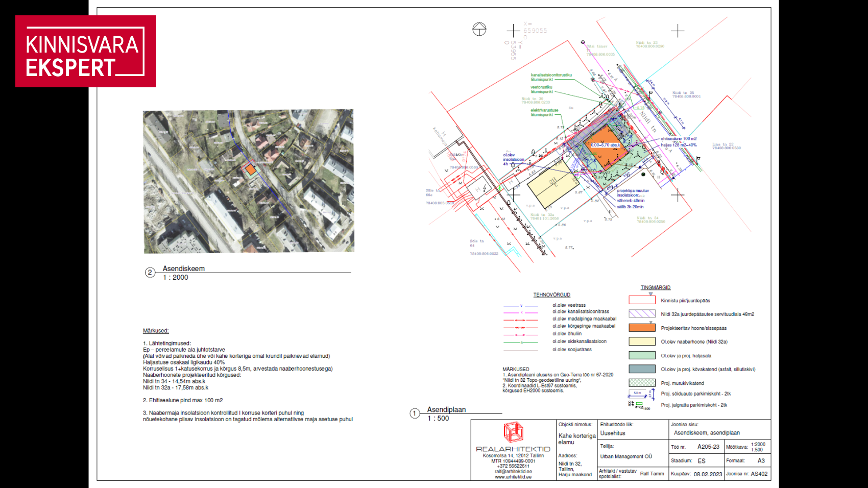Click the cross-hatched murukivikatend legend swatch
Screen dimensions: 868x488
click(x=642, y=383)
